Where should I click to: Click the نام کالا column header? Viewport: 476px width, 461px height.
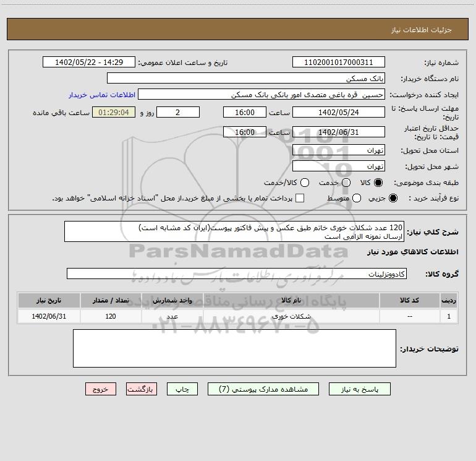tap(291, 300)
